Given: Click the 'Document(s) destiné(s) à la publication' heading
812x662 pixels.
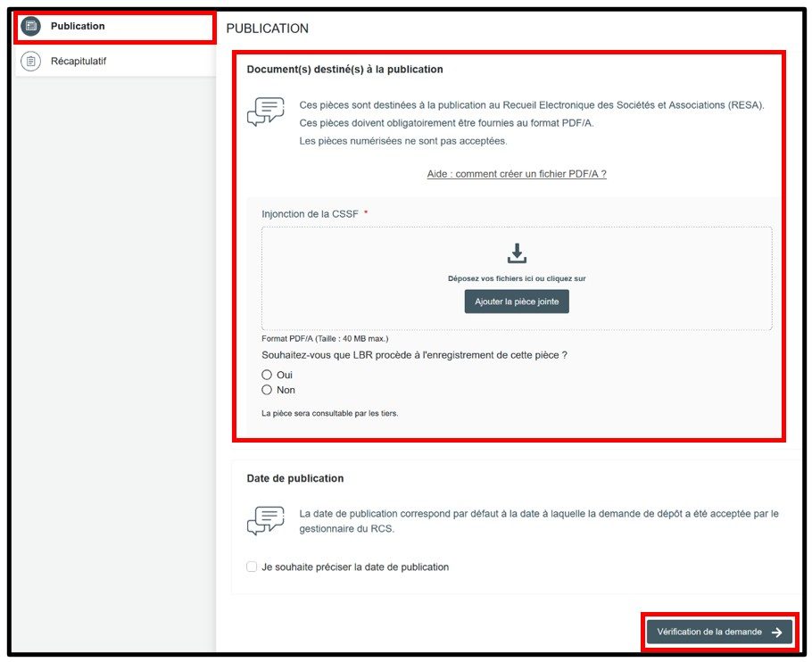Looking at the screenshot, I should [x=344, y=69].
